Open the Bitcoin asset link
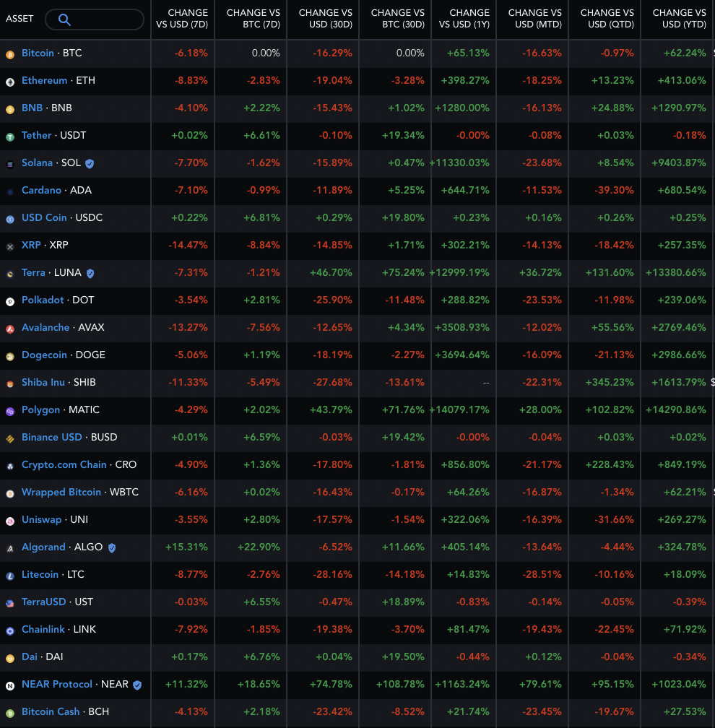This screenshot has height=728, width=715. click(38, 53)
